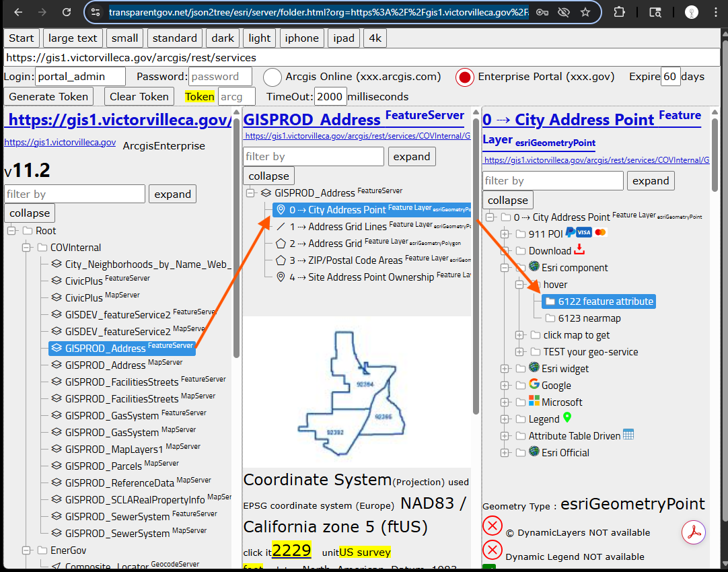
Task: Click the browser reload icon
Action: 66,12
